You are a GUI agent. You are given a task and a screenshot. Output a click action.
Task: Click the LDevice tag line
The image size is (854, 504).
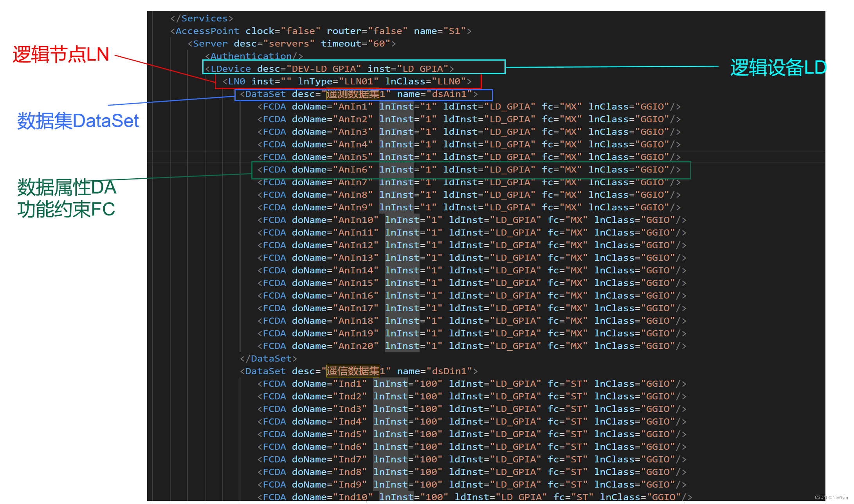click(330, 69)
